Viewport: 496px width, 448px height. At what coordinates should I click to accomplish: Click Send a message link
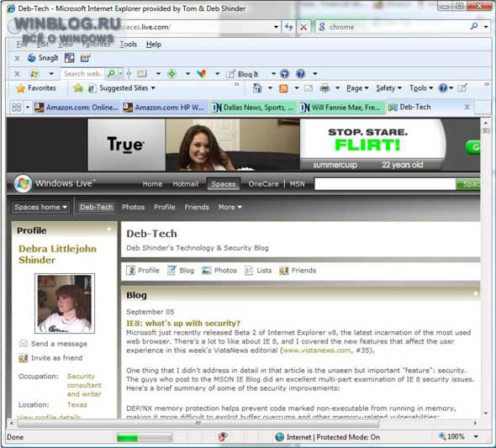pos(59,344)
